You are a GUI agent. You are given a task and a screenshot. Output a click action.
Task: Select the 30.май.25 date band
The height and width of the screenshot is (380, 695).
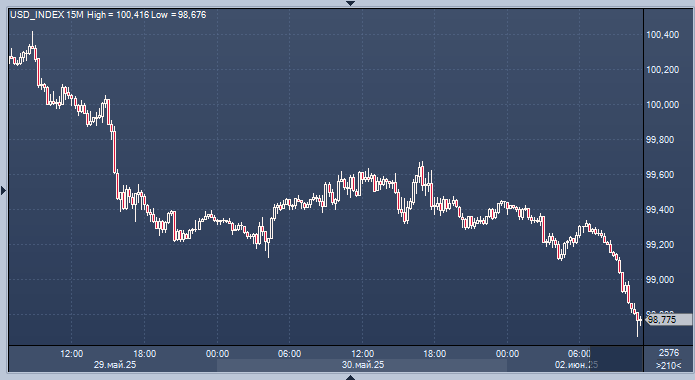tap(362, 365)
